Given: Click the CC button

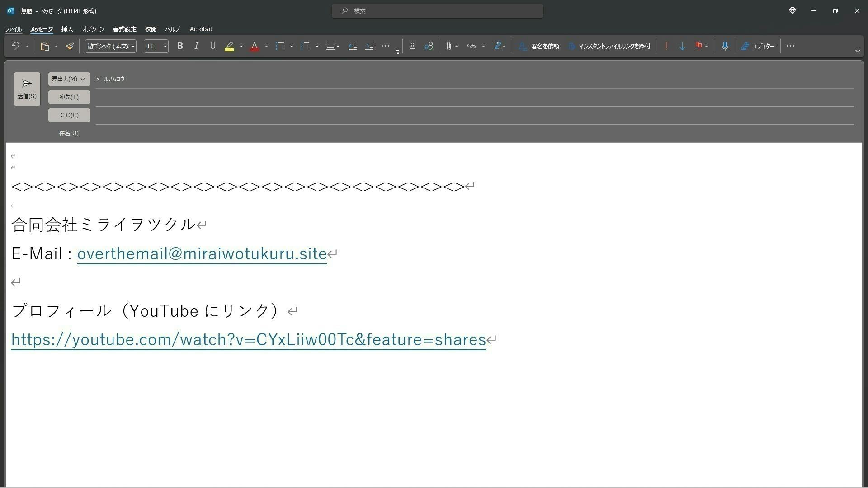Looking at the screenshot, I should (69, 115).
